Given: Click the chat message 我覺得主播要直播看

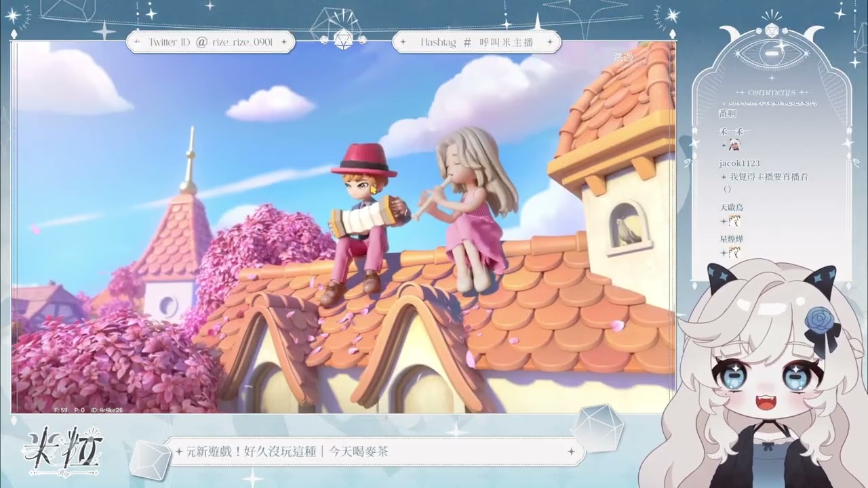Looking at the screenshot, I should 769,177.
